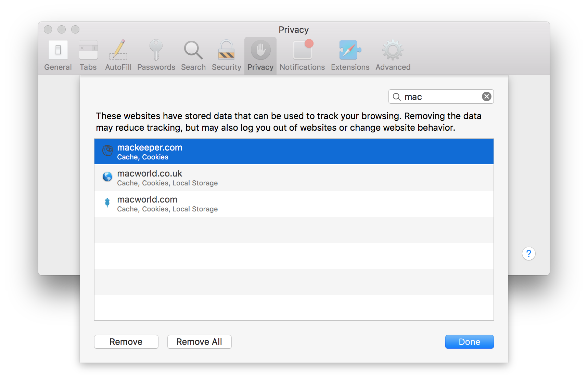Click the Advanced tab label

coord(393,67)
